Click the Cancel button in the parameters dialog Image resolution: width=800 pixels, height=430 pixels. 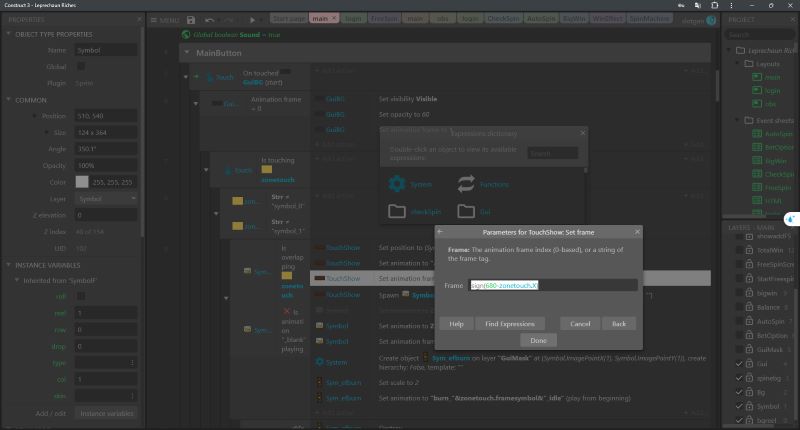(580, 324)
